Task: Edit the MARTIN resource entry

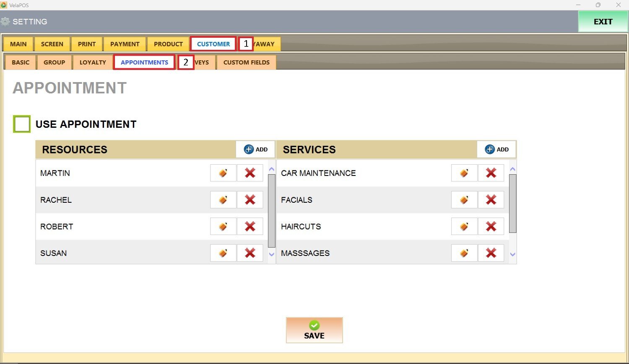Action: 223,173
